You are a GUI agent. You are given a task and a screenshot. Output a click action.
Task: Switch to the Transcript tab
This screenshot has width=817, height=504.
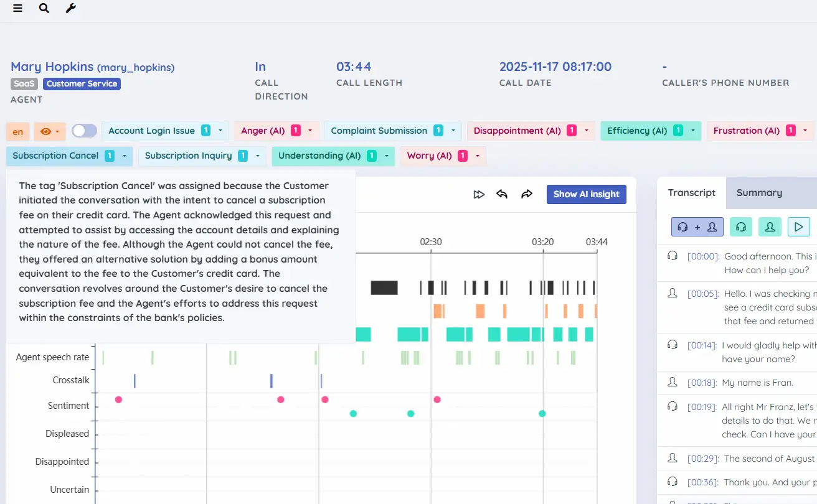691,193
